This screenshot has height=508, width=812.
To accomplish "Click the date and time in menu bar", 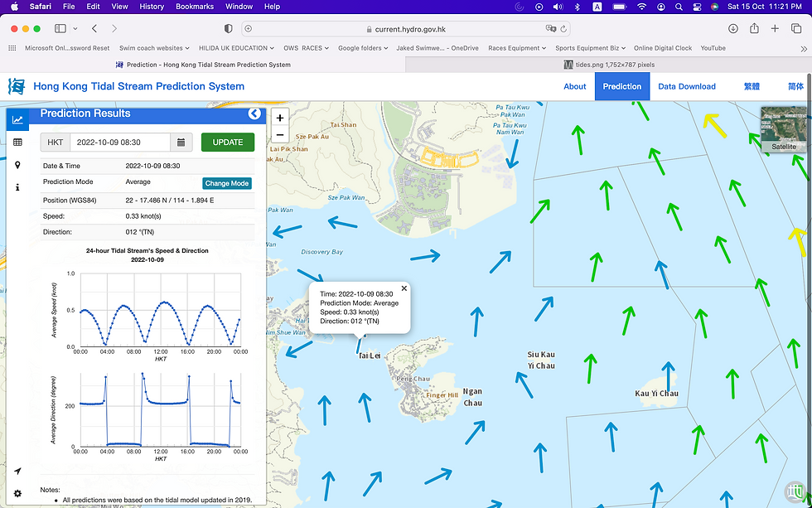I will [764, 7].
